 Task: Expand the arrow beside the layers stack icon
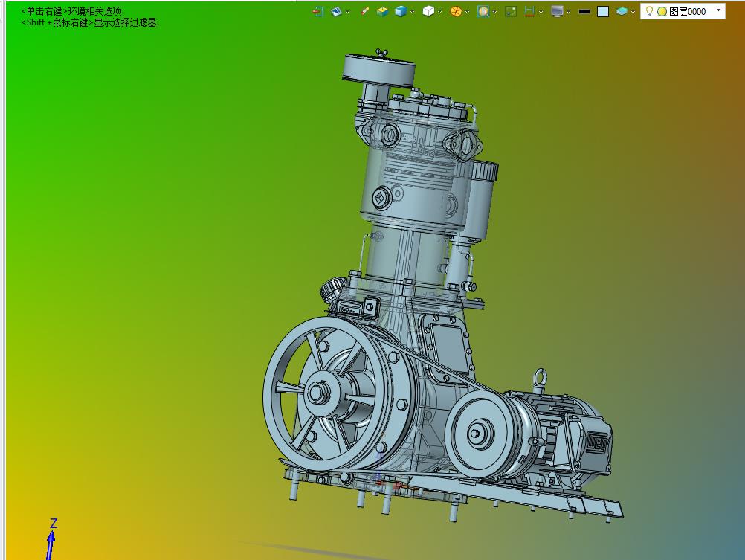[633, 12]
